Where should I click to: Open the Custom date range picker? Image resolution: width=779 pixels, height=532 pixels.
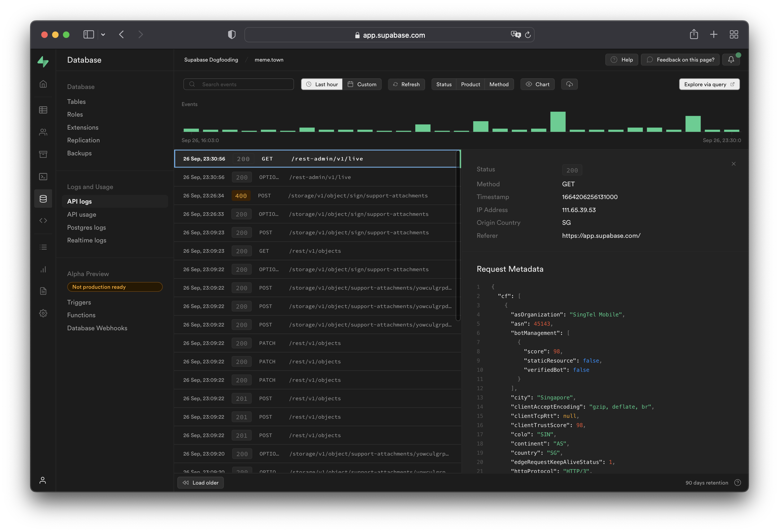pos(362,84)
